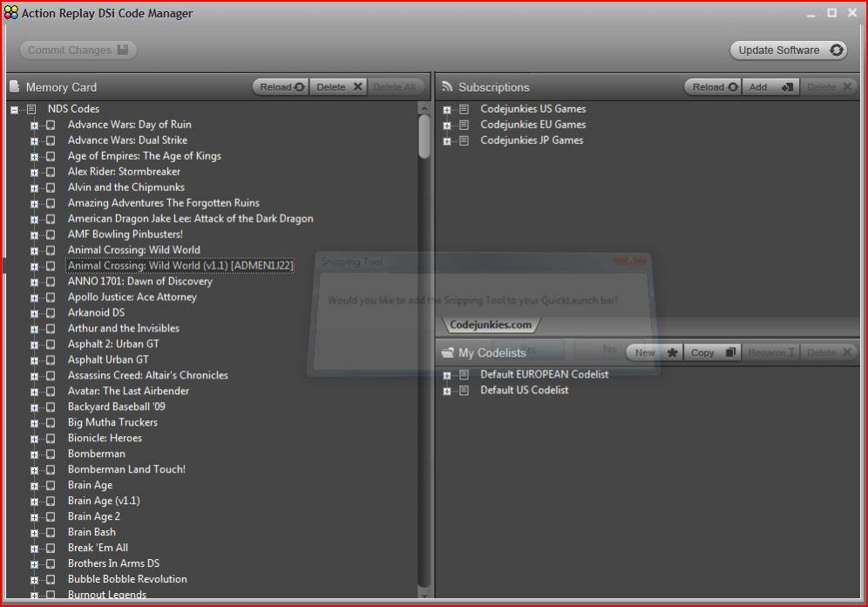Image resolution: width=868 pixels, height=607 pixels.
Task: Expand Default US Codelist
Action: (x=447, y=392)
